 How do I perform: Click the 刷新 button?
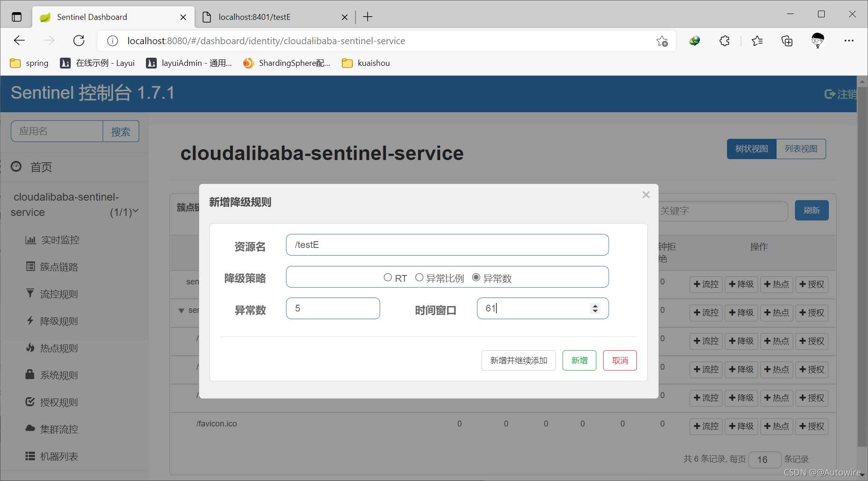click(x=812, y=211)
